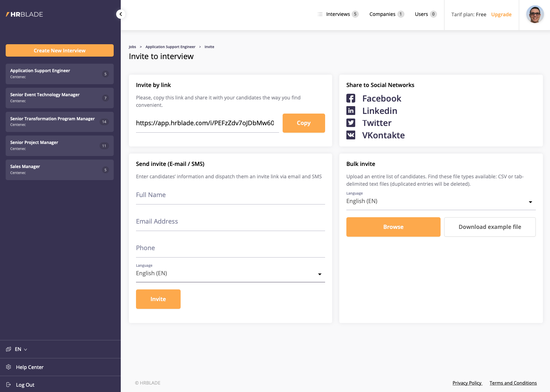Collapse the sidebar with the arrow button
The image size is (550, 392).
click(x=120, y=14)
